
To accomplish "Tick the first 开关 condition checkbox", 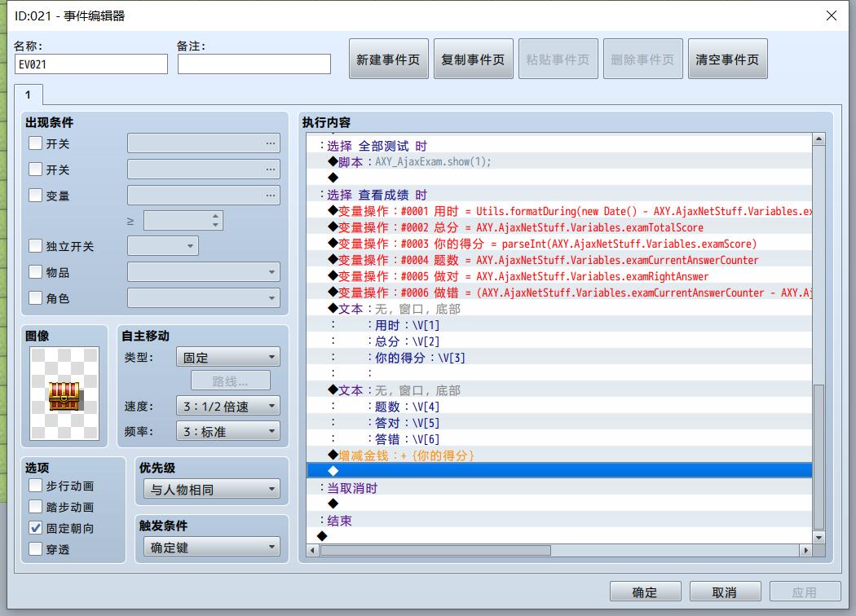I will [36, 143].
